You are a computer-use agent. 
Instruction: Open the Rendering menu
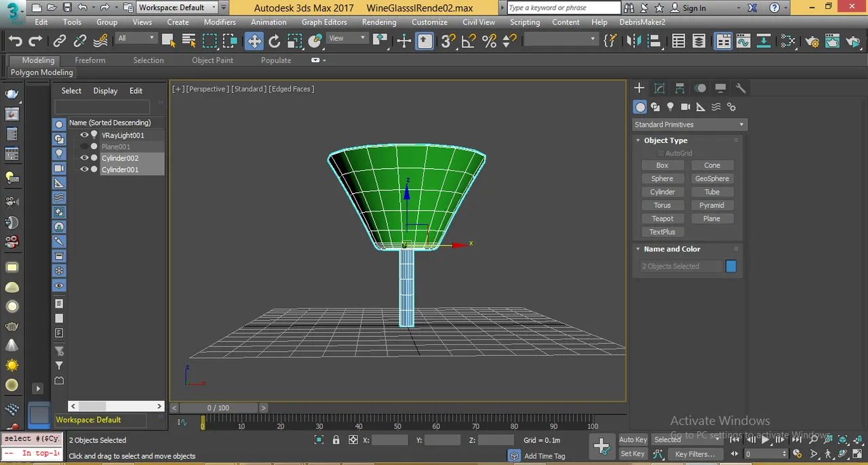(x=379, y=22)
